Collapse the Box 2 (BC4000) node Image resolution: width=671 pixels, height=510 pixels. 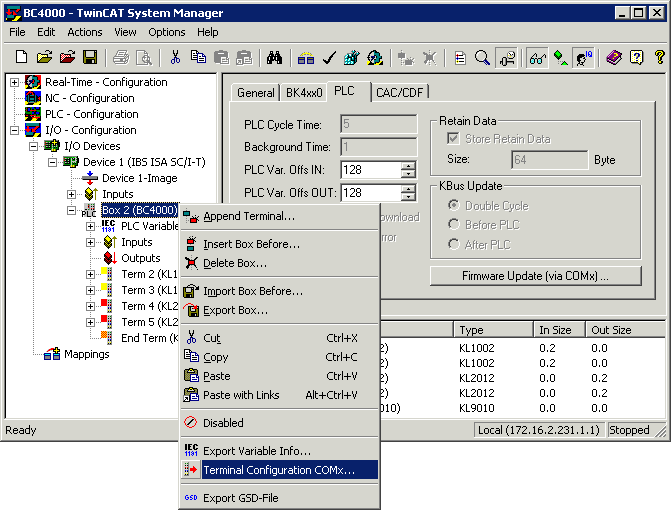[x=71, y=210]
